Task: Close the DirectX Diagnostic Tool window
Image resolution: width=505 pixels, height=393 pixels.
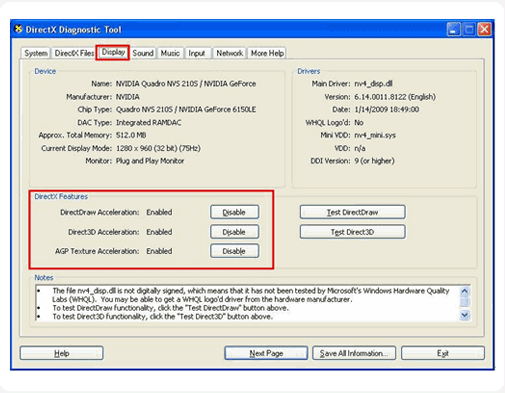Action: (484, 30)
